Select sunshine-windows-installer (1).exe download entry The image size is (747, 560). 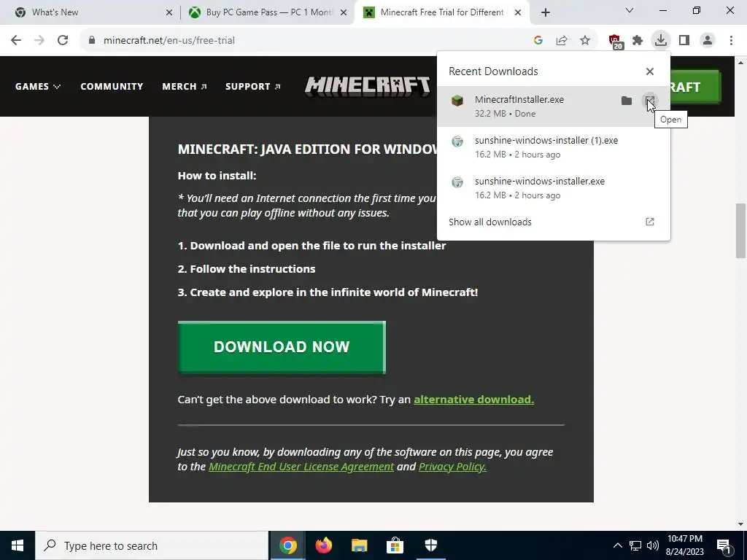pyautogui.click(x=554, y=147)
